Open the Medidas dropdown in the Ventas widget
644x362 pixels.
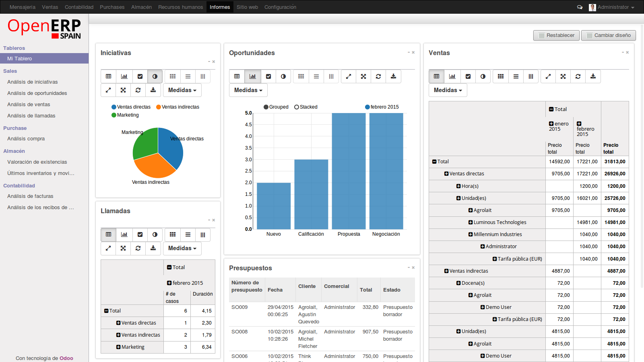coord(448,90)
